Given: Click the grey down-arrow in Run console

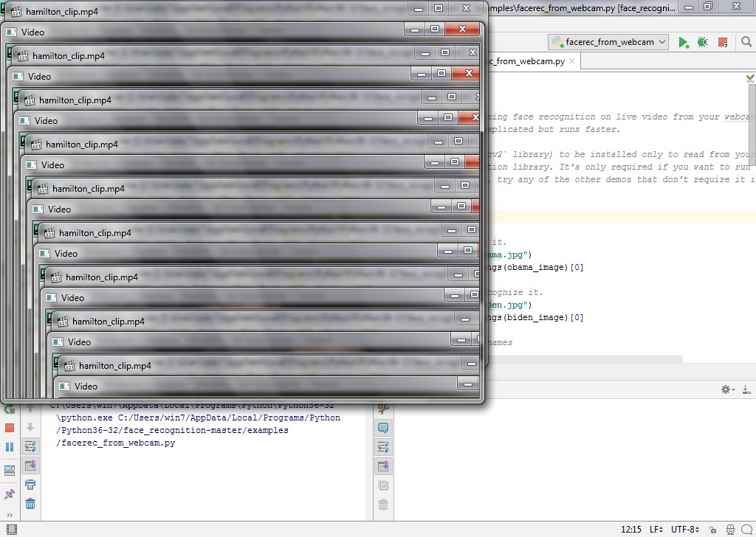Looking at the screenshot, I should (x=30, y=427).
